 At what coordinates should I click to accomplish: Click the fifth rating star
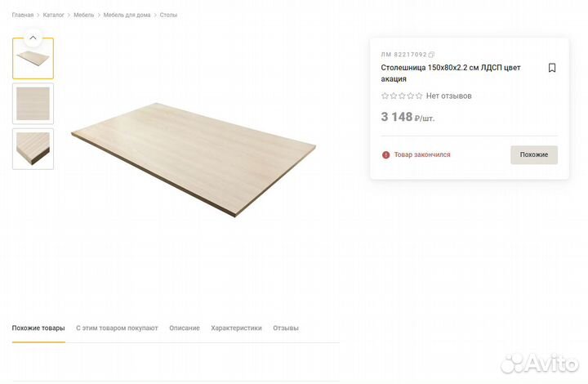pos(419,96)
